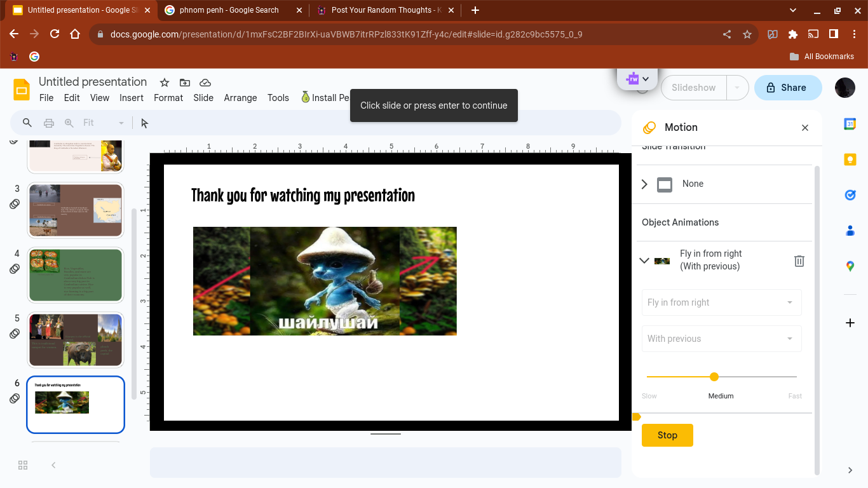Select the arrow cursor tool

[x=145, y=123]
